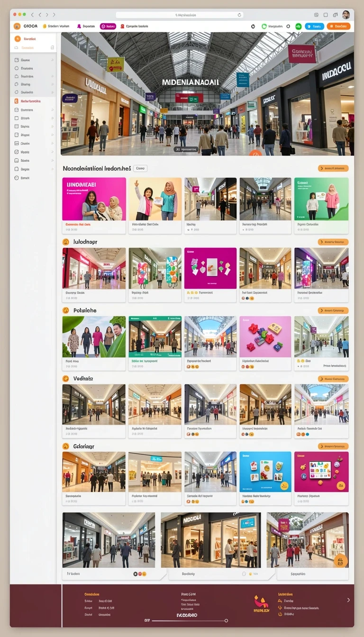Image resolution: width=364 pixels, height=637 pixels.
Task: Click the orange button at top-right navigation
Action: click(x=338, y=27)
